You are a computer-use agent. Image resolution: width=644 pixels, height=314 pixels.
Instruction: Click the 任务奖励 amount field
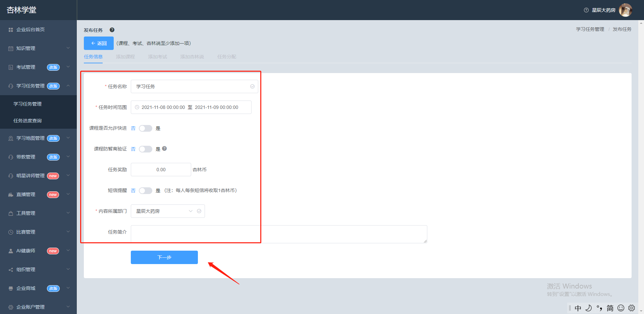(x=161, y=170)
